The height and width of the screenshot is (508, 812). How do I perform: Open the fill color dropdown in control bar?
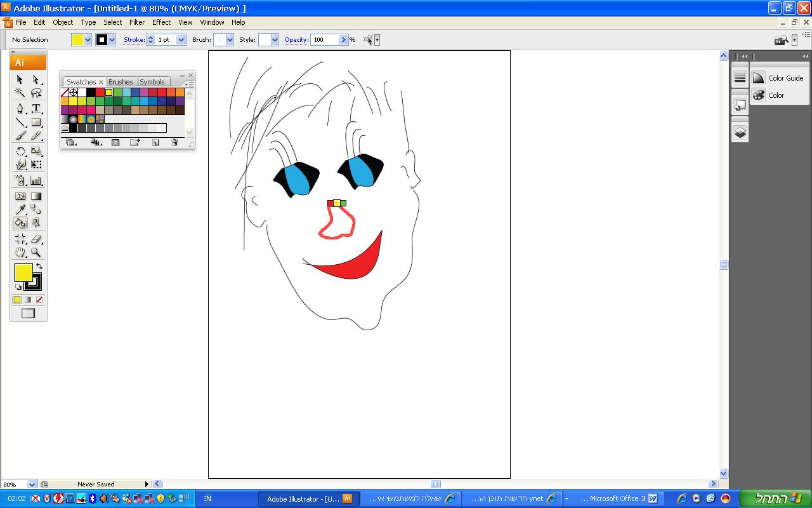coord(88,40)
